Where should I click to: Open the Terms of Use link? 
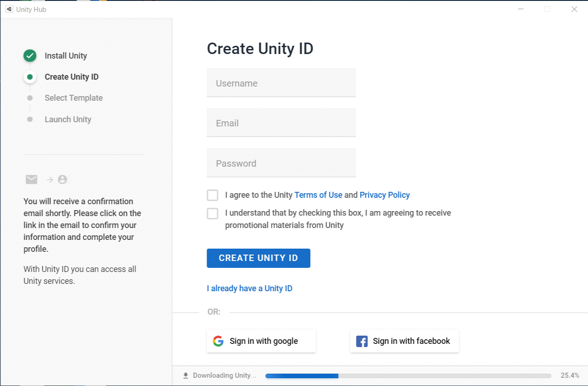(318, 195)
